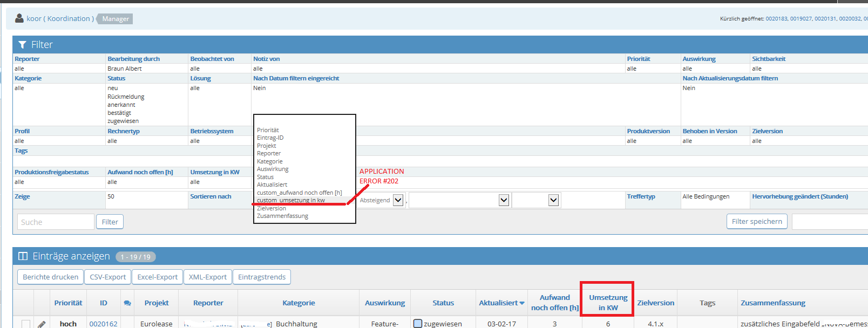Screen dimensions: 868x328
Task: Click the funnel icon in Filter header
Action: click(22, 45)
